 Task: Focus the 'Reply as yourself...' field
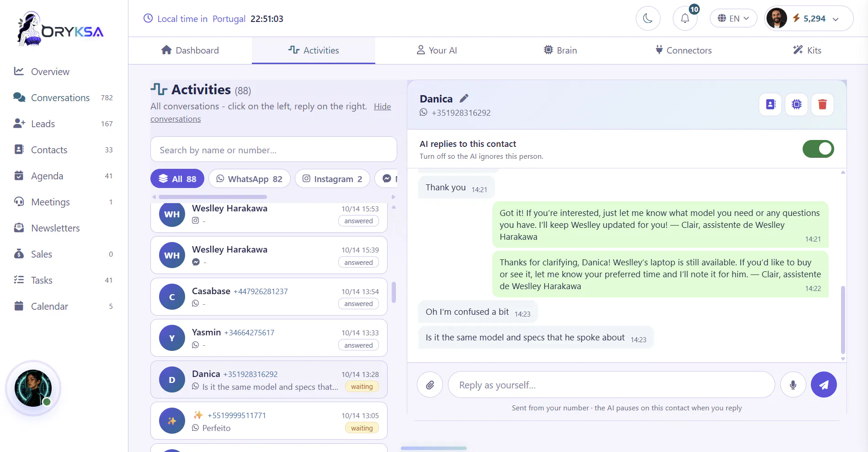[x=611, y=385]
